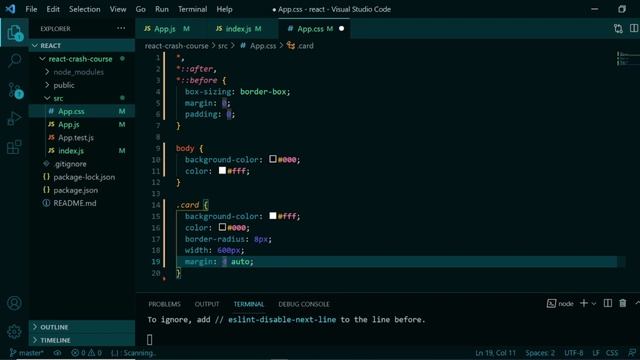640x360 pixels.
Task: Open the Selection menu
Action: [x=84, y=9]
